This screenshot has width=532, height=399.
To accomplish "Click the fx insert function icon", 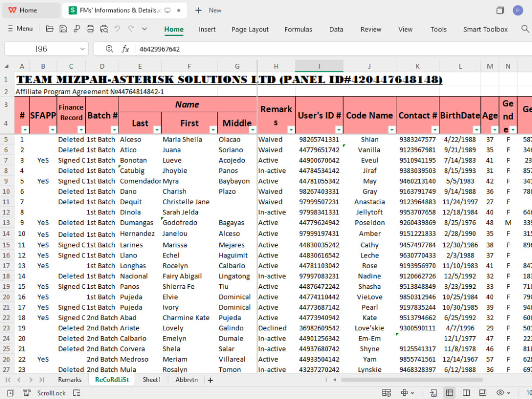I will pos(125,49).
